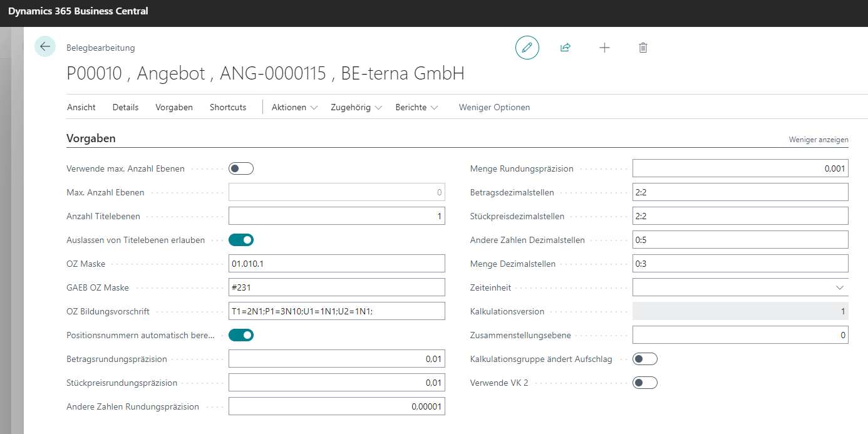Click the share icon
The height and width of the screenshot is (434, 868).
566,48
